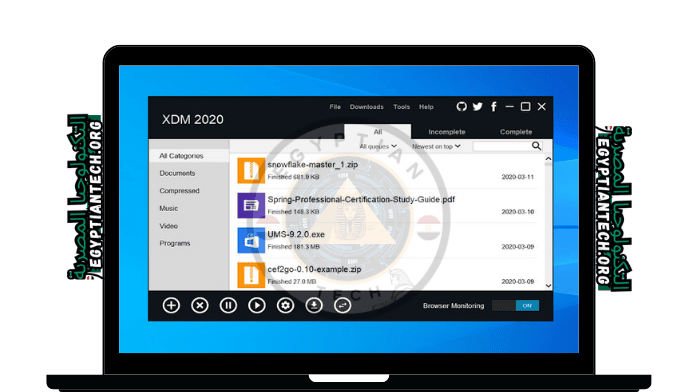The height and width of the screenshot is (392, 698).
Task: Select the Video category
Action: click(168, 226)
